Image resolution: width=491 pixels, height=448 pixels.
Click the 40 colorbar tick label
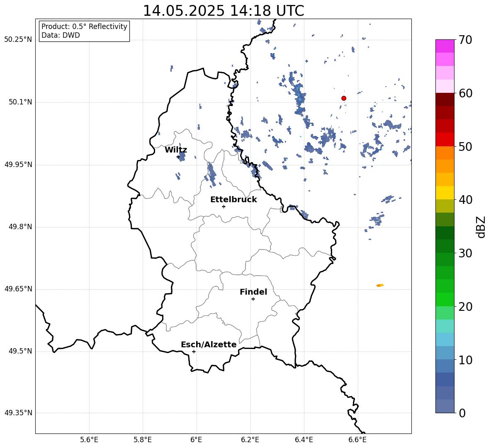466,200
